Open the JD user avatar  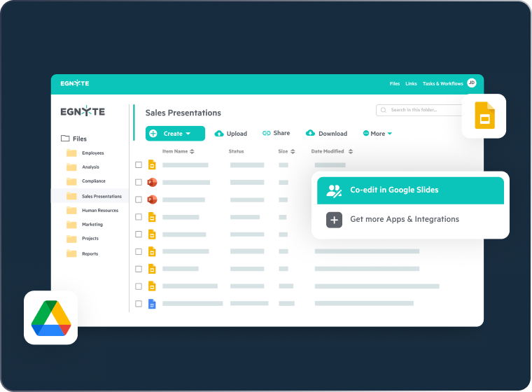tap(471, 83)
